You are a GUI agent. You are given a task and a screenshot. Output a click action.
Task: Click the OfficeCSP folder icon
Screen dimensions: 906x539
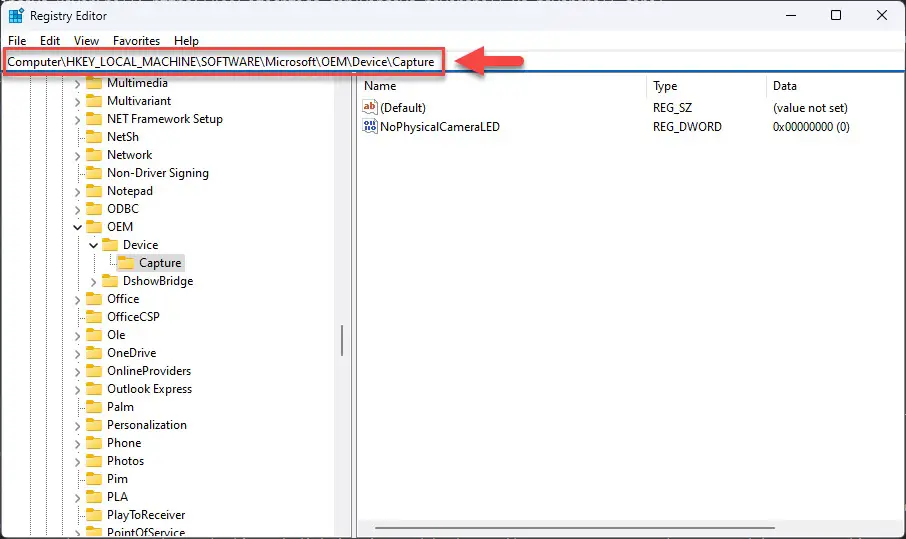click(x=94, y=317)
